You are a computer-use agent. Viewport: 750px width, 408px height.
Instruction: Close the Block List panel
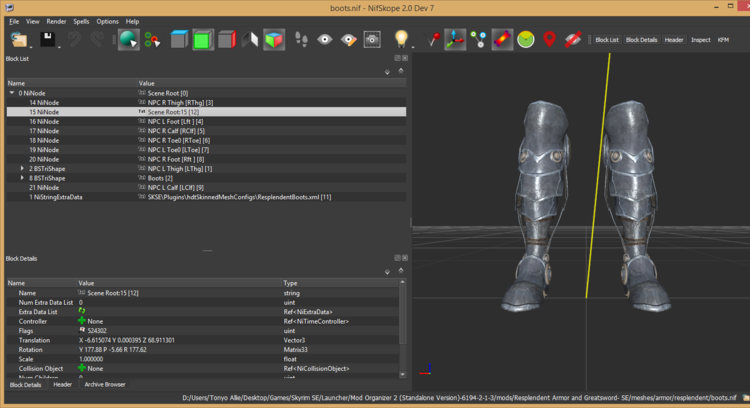(x=405, y=58)
